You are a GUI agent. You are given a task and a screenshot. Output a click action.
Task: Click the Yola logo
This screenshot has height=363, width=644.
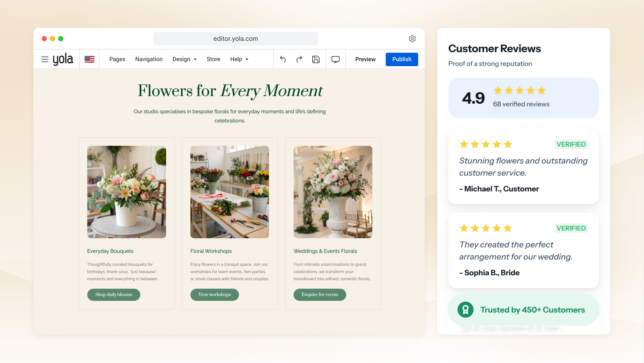(63, 59)
